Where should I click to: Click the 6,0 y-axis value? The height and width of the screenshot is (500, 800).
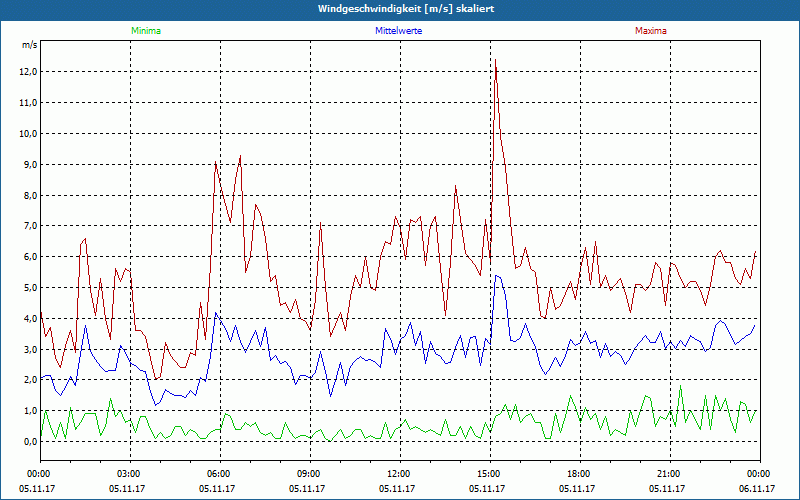[x=30, y=257]
